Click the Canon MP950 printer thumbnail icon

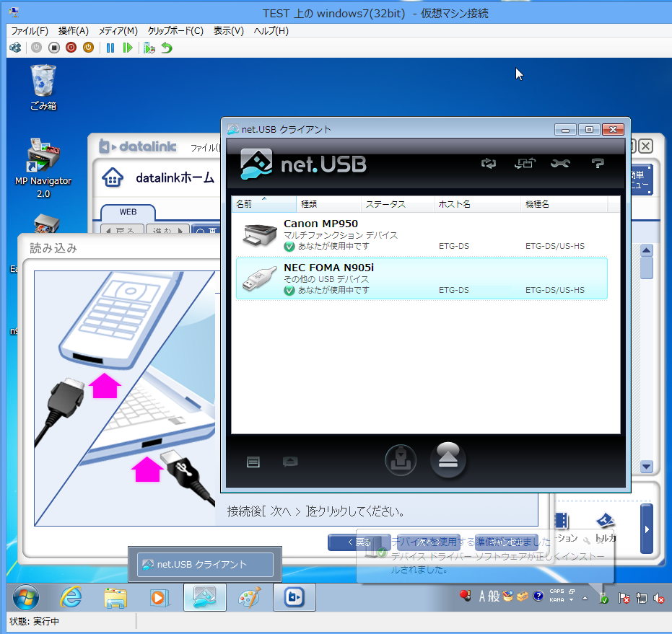click(x=260, y=234)
